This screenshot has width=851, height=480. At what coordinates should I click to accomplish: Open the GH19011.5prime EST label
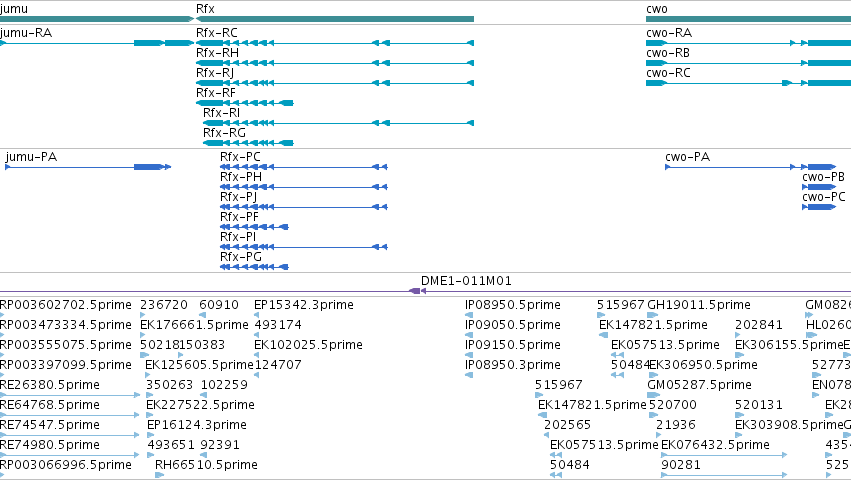pos(699,305)
